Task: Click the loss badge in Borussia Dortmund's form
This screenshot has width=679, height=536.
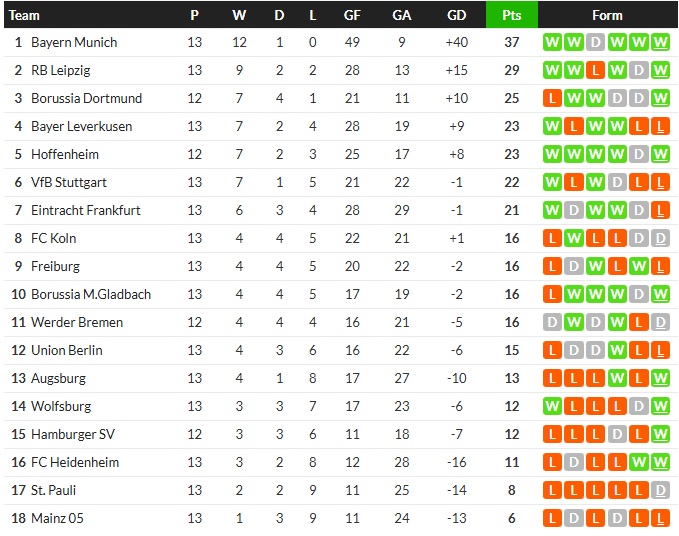Action: (x=552, y=98)
